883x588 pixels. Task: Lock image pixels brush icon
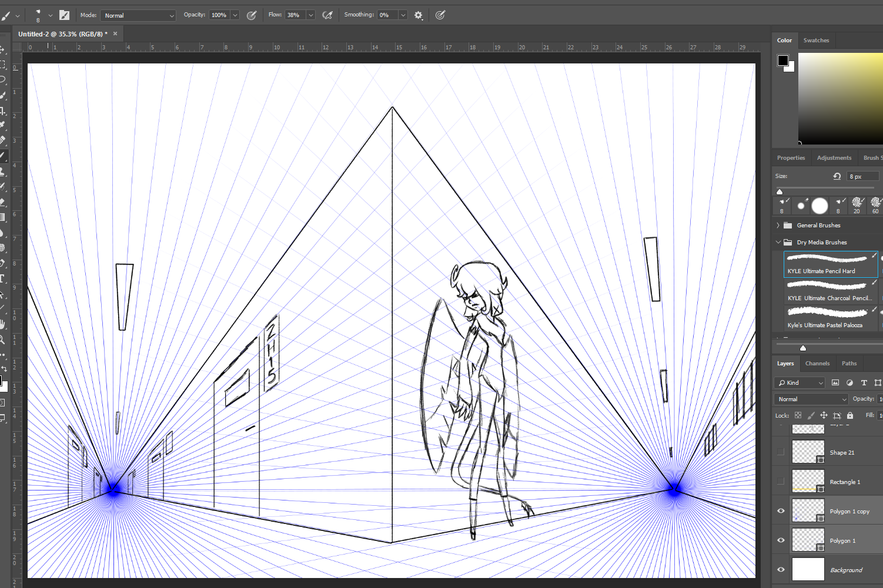(x=811, y=415)
